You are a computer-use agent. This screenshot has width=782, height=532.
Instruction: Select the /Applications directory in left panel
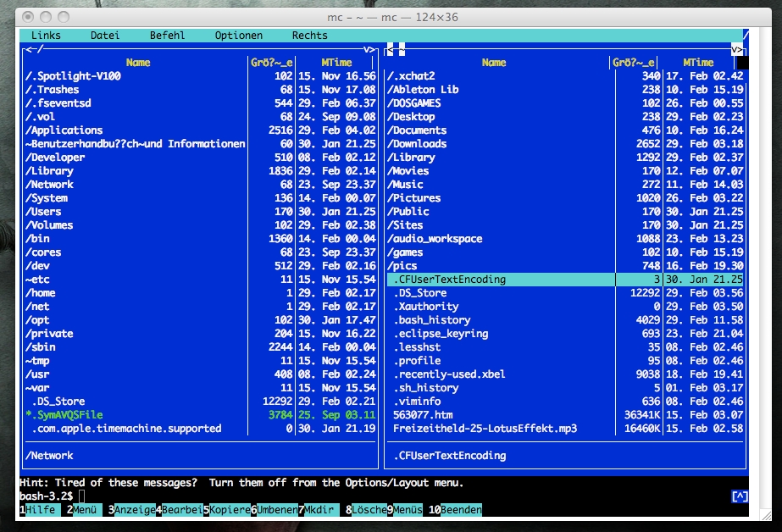coord(64,130)
